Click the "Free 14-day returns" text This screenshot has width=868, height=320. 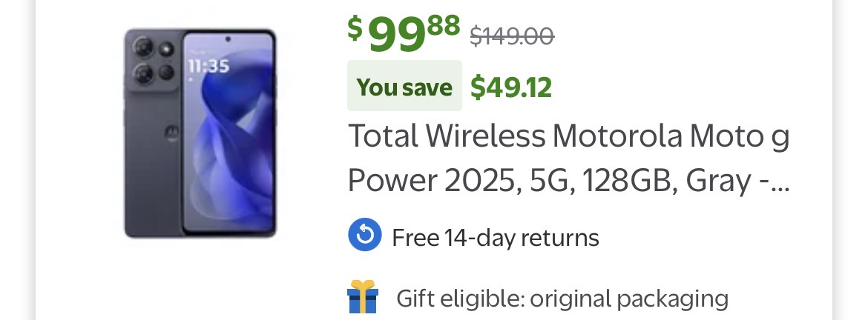[495, 238]
